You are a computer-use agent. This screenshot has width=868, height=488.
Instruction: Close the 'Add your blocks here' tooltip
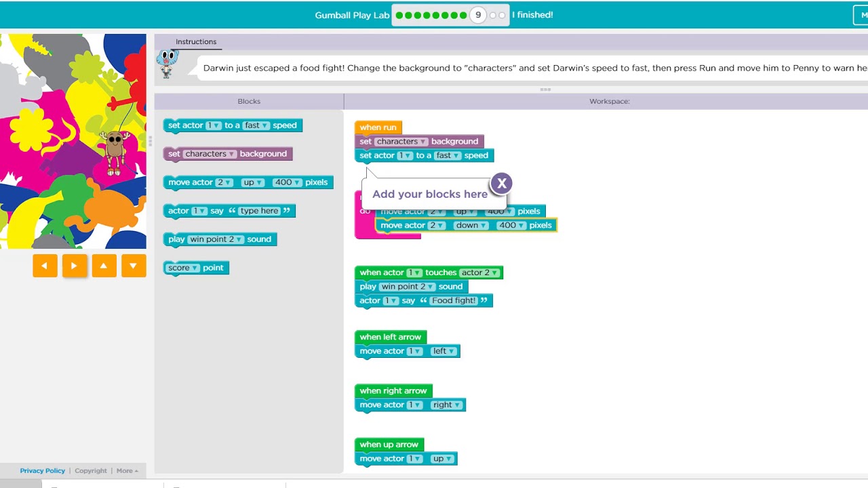pos(501,183)
